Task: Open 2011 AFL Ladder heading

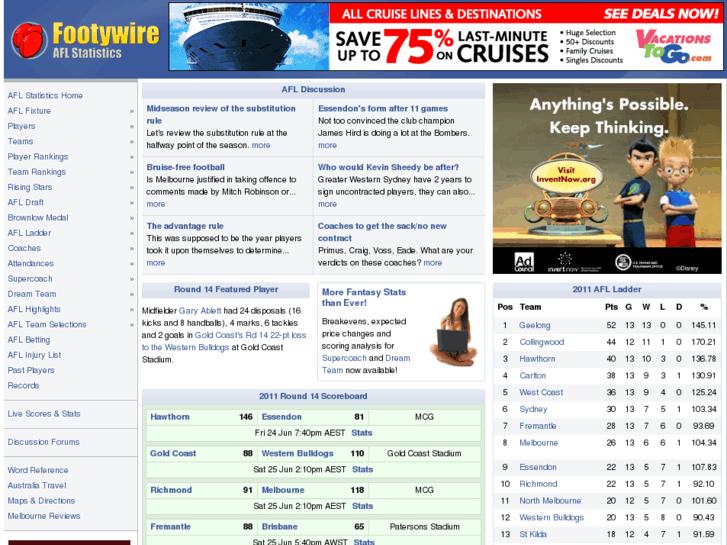Action: tap(607, 289)
